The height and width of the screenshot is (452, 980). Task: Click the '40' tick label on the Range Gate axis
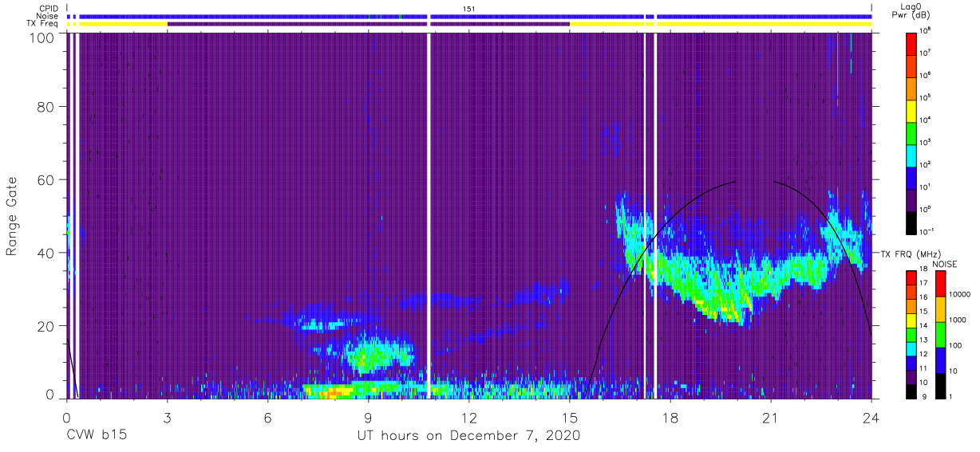pyautogui.click(x=46, y=253)
